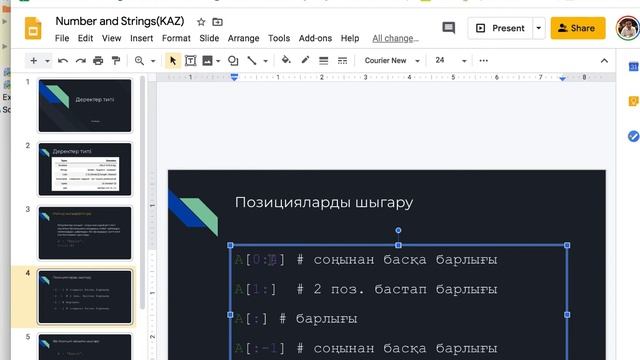This screenshot has width=640, height=360.
Task: Select slide 3 thumbnail
Action: click(x=85, y=233)
